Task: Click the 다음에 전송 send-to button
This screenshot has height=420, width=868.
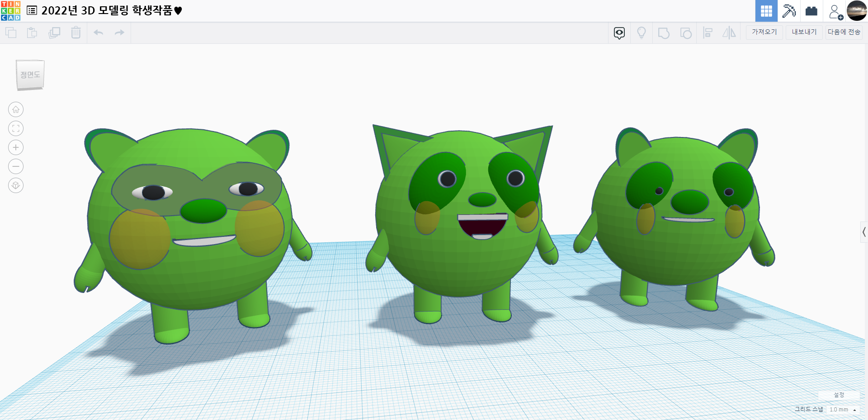Action: (844, 32)
